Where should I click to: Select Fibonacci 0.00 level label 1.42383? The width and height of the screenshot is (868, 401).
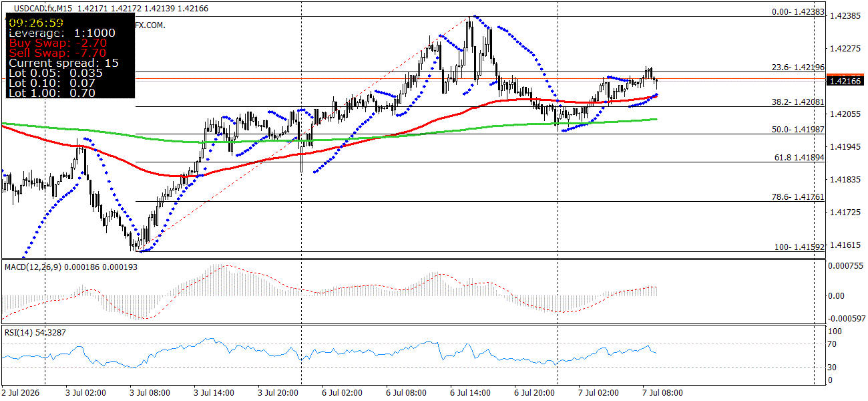coord(798,12)
